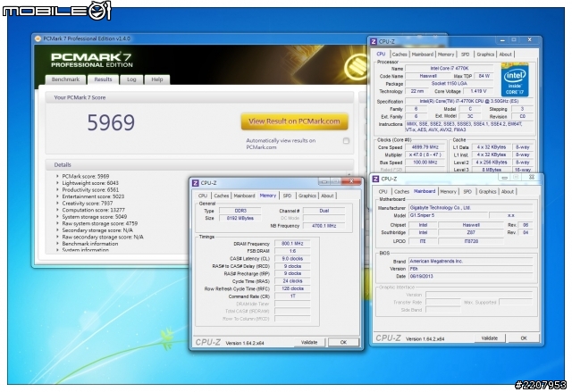Click the Multiplier x 47.0 field
The image size is (572, 392).
click(425, 154)
